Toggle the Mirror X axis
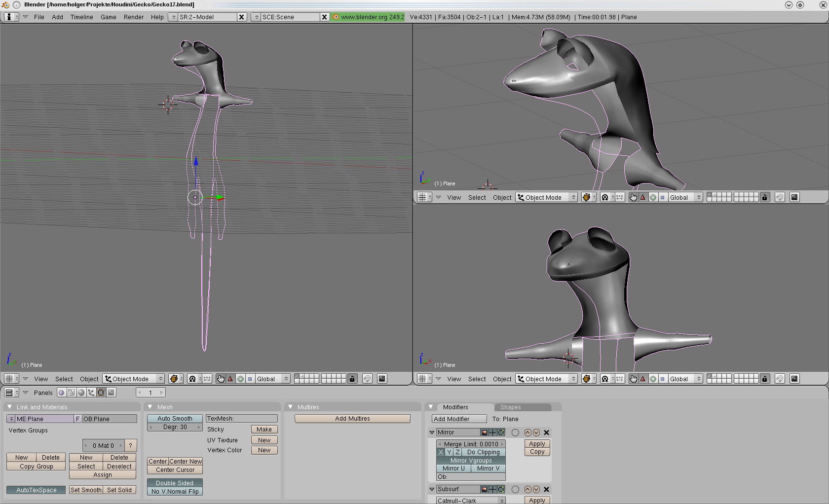Viewport: 829px width, 504px height. [x=441, y=452]
